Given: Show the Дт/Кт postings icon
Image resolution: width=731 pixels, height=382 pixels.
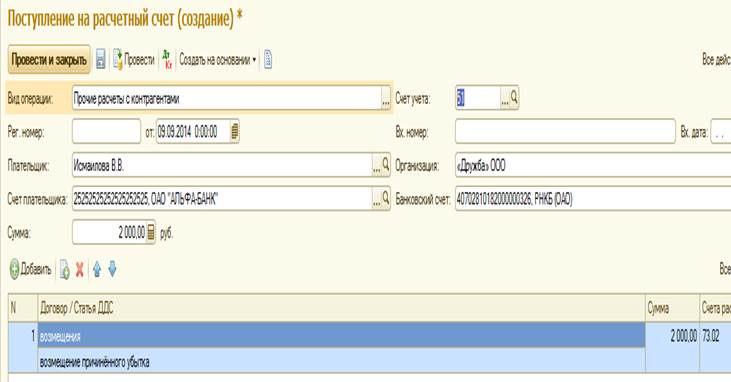Looking at the screenshot, I should 167,60.
